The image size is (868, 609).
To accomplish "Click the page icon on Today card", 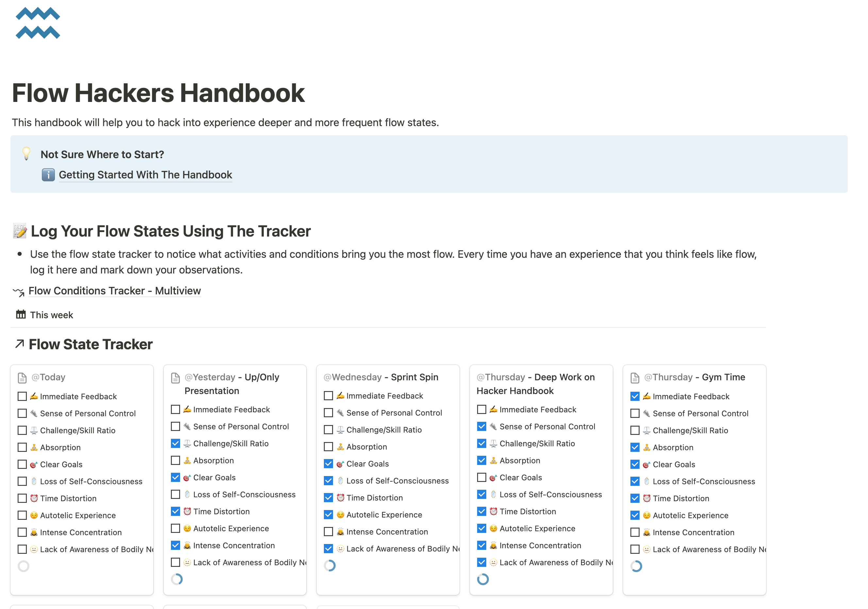I will pos(22,377).
